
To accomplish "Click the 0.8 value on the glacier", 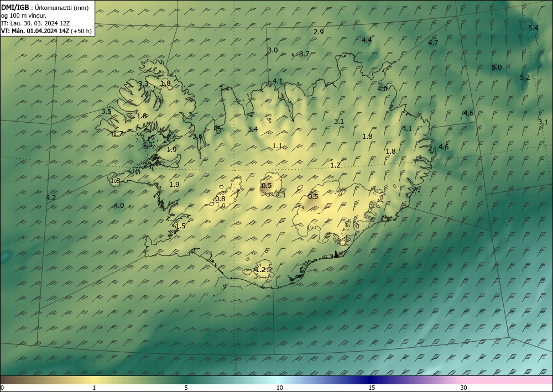I will [220, 199].
